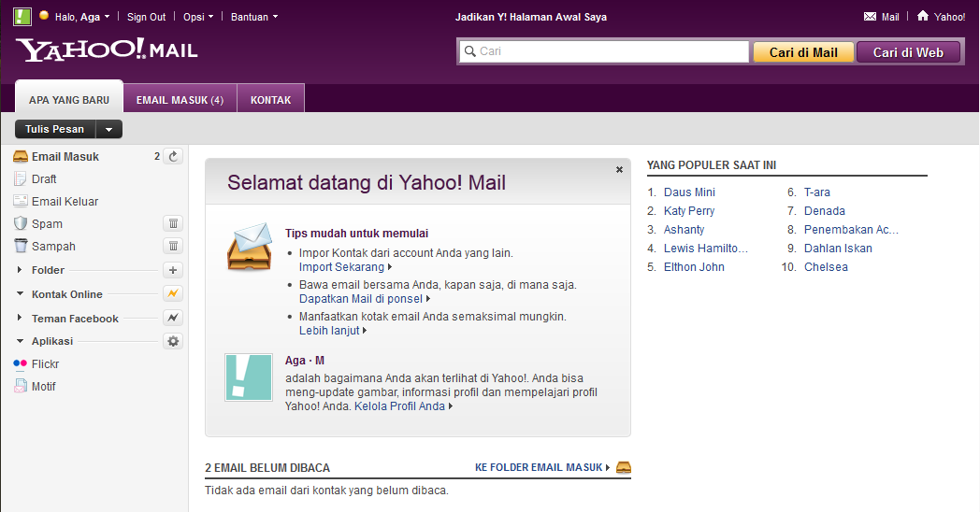Click Sign Out
The width and height of the screenshot is (980, 512).
click(146, 17)
